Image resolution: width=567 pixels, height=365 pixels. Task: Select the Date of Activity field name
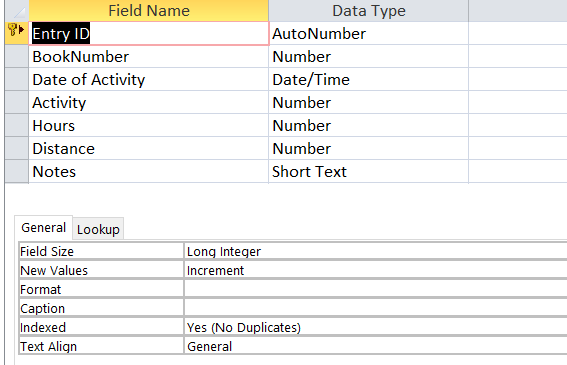click(149, 80)
